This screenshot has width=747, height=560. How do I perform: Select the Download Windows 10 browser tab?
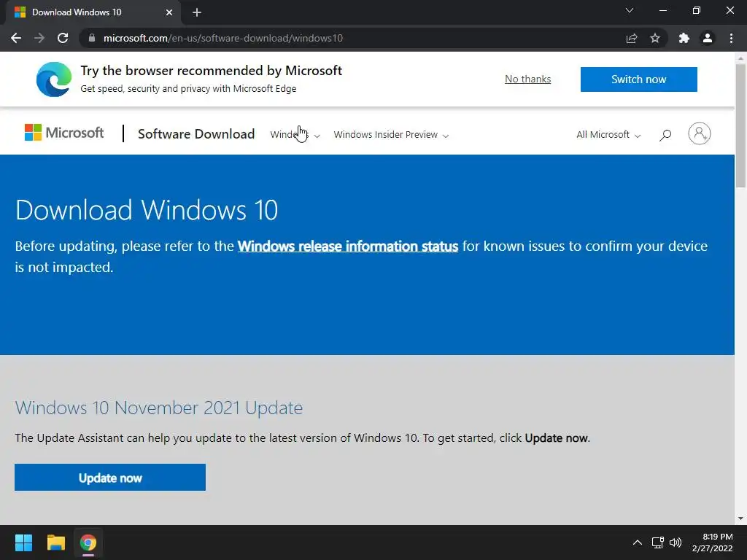(93, 12)
